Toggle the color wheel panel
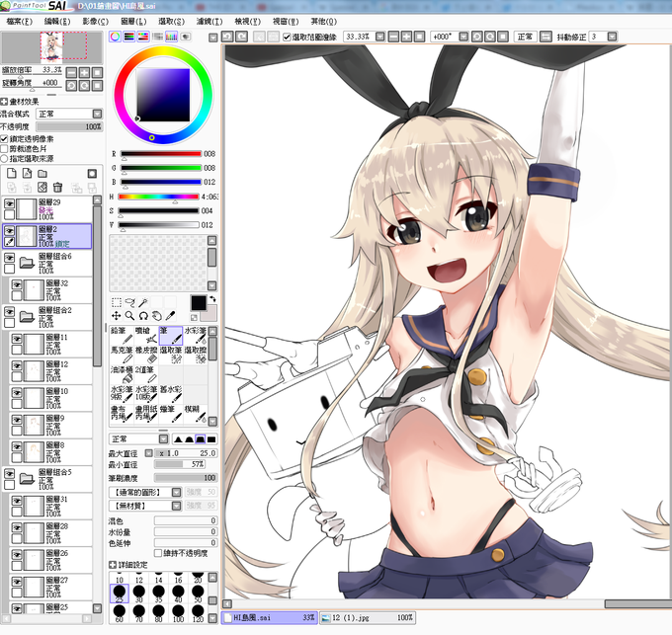This screenshot has width=672, height=635. [x=115, y=37]
